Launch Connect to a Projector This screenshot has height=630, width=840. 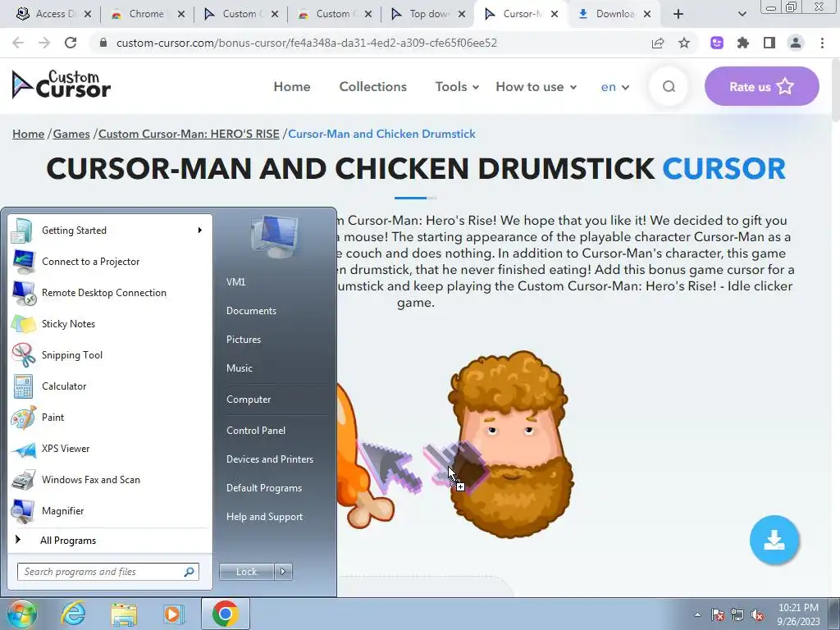click(x=110, y=262)
